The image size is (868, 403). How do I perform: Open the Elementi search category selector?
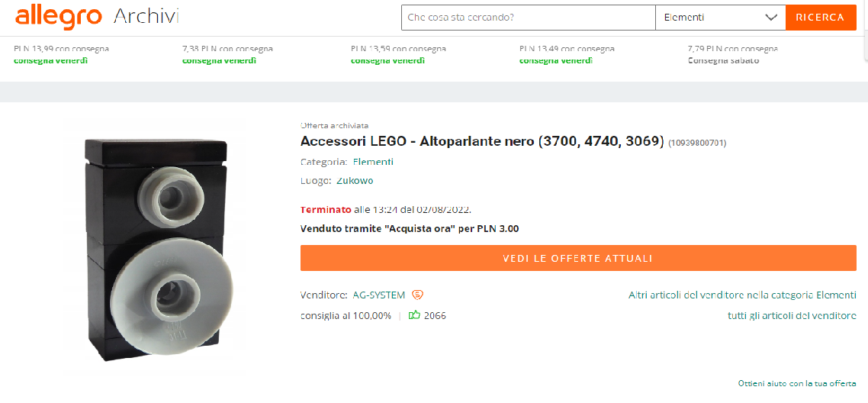(x=720, y=17)
